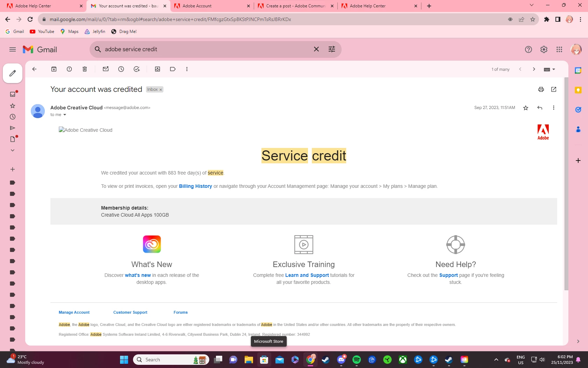This screenshot has height=368, width=588.
Task: Report this email as spam
Action: [69, 69]
